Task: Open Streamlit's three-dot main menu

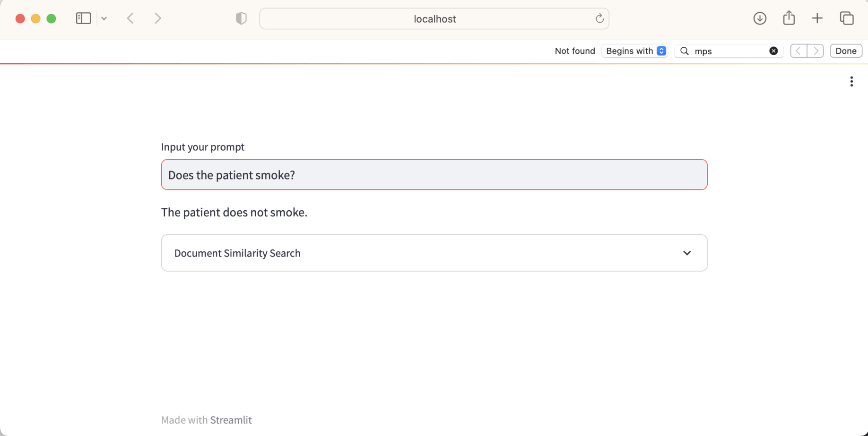Action: pos(851,82)
